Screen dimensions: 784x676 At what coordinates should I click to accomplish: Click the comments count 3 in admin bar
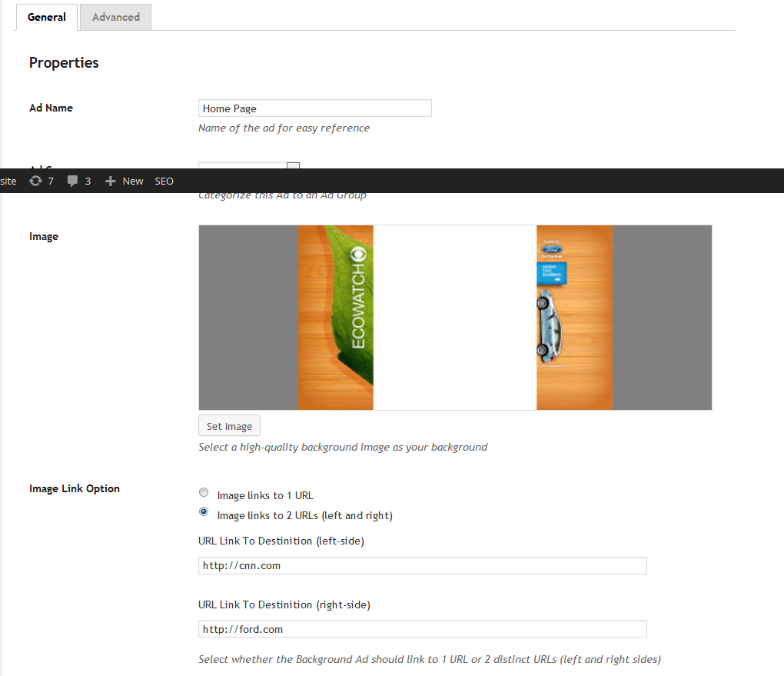(88, 181)
